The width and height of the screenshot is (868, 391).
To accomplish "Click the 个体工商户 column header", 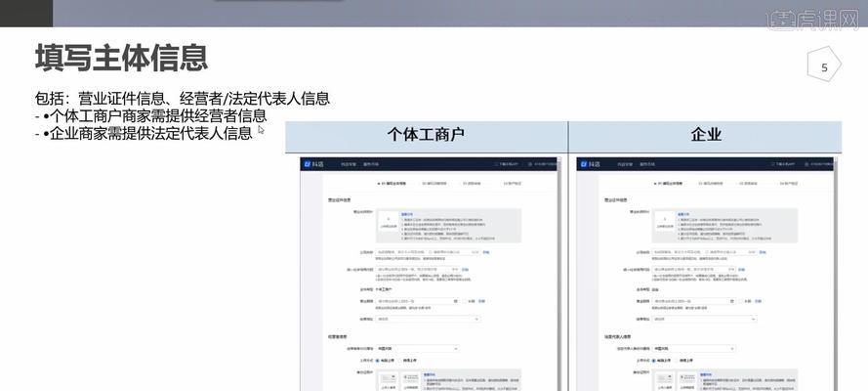I will (x=426, y=136).
